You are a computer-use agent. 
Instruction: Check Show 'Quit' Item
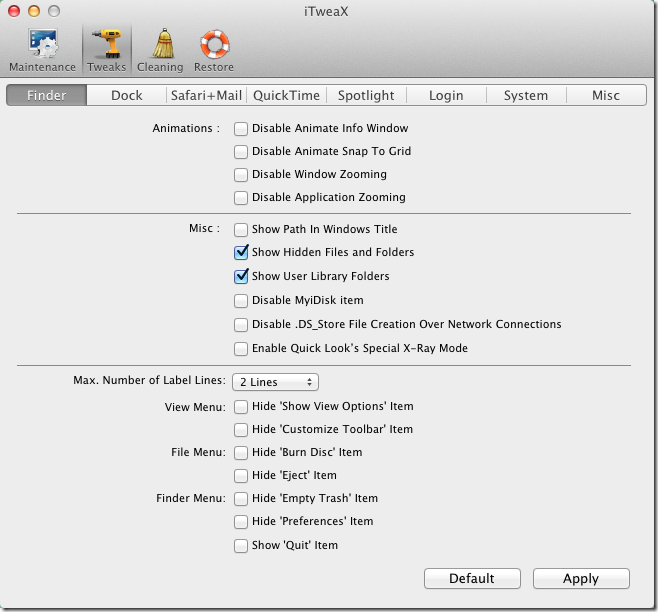coord(241,546)
